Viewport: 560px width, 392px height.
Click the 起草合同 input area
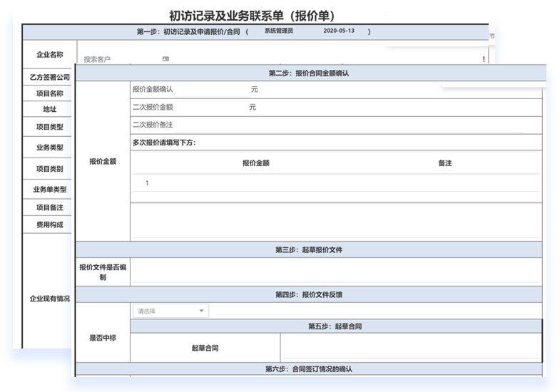(x=411, y=347)
